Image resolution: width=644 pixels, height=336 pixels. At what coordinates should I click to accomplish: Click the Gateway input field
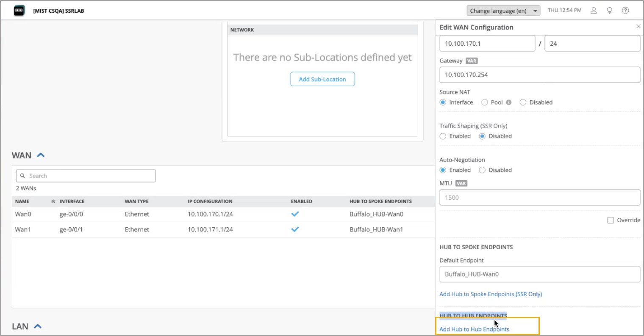coord(539,75)
